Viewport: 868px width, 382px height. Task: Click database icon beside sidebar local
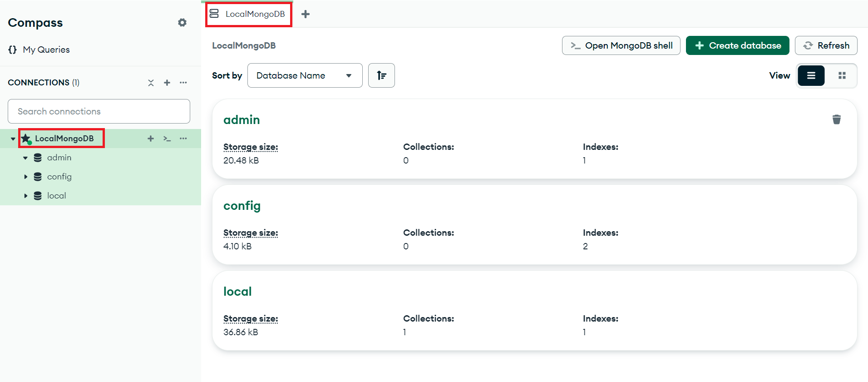click(x=38, y=196)
